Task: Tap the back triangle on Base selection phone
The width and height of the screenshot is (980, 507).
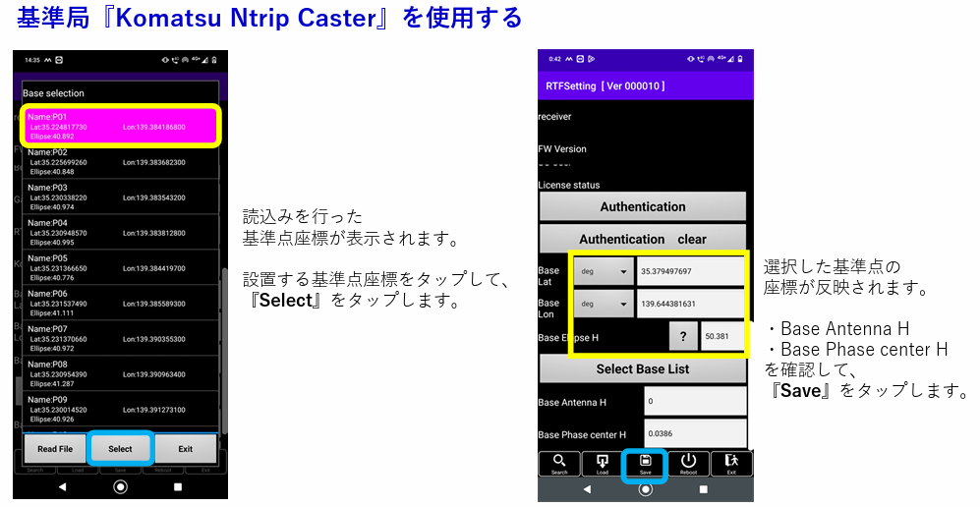Action: pyautogui.click(x=62, y=486)
